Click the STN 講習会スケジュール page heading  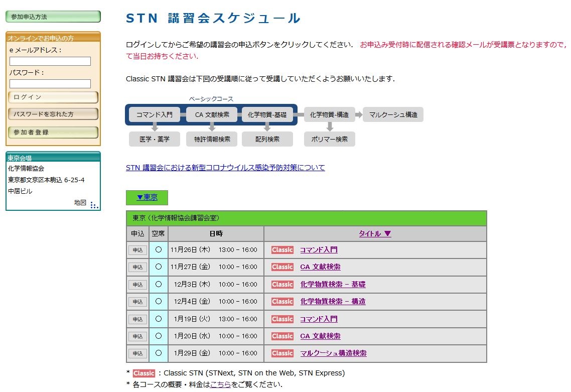coord(213,18)
